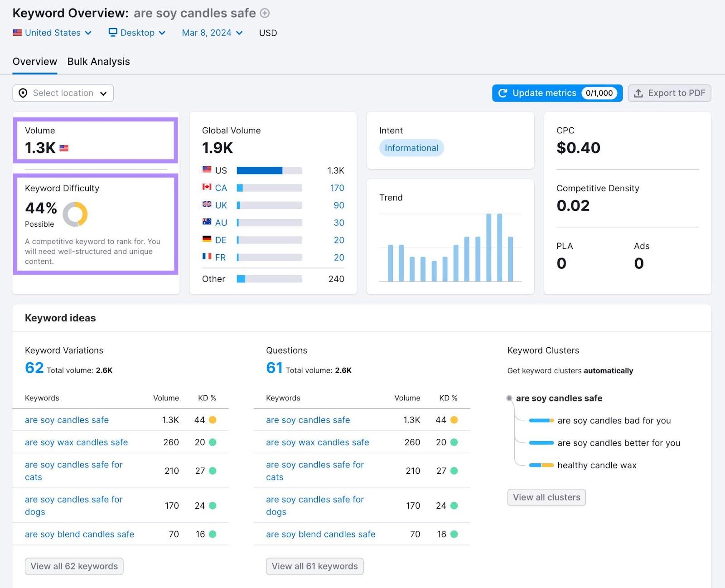Select 'are soy candles better for you' cluster
The width and height of the screenshot is (725, 588).
click(x=619, y=442)
